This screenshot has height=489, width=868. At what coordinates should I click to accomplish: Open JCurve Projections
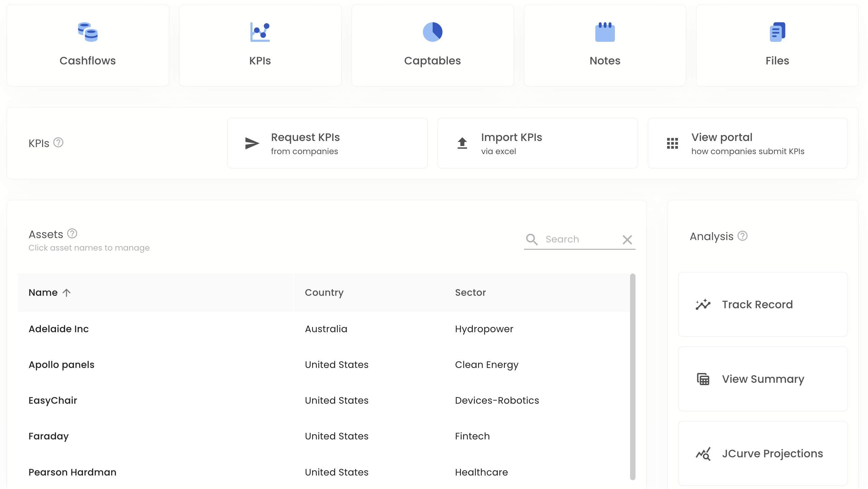click(763, 453)
